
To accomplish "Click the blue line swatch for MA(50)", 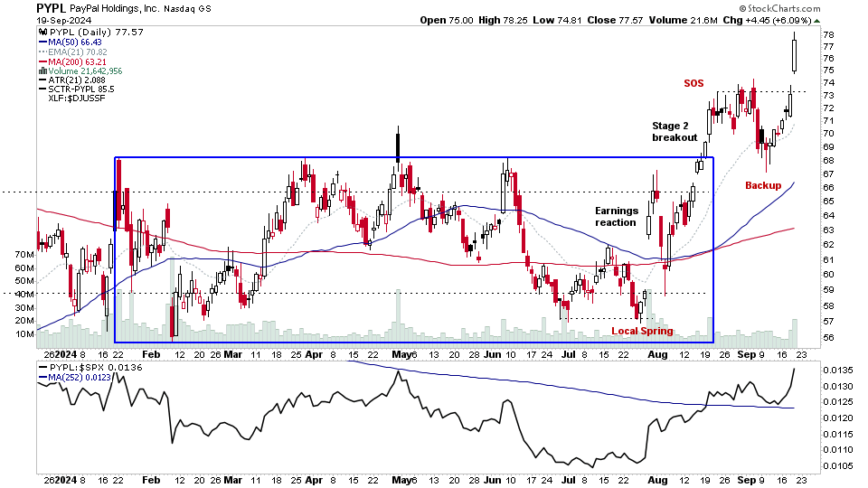I will pos(42,42).
